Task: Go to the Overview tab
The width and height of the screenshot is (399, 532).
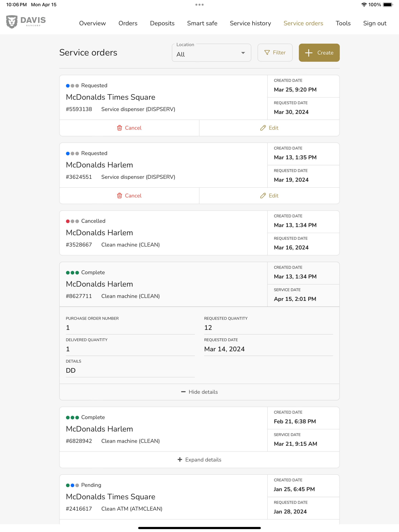Action: tap(92, 23)
